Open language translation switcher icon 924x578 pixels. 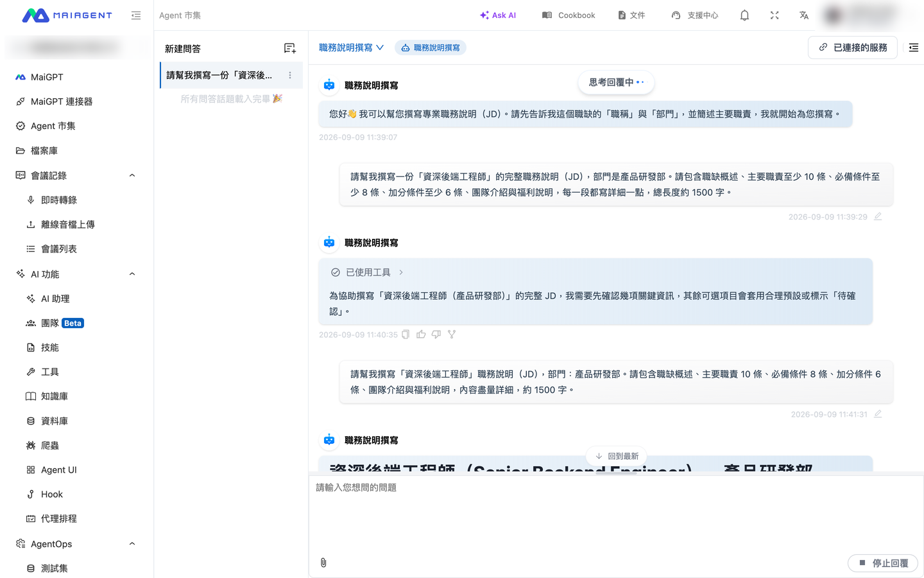[x=804, y=15]
